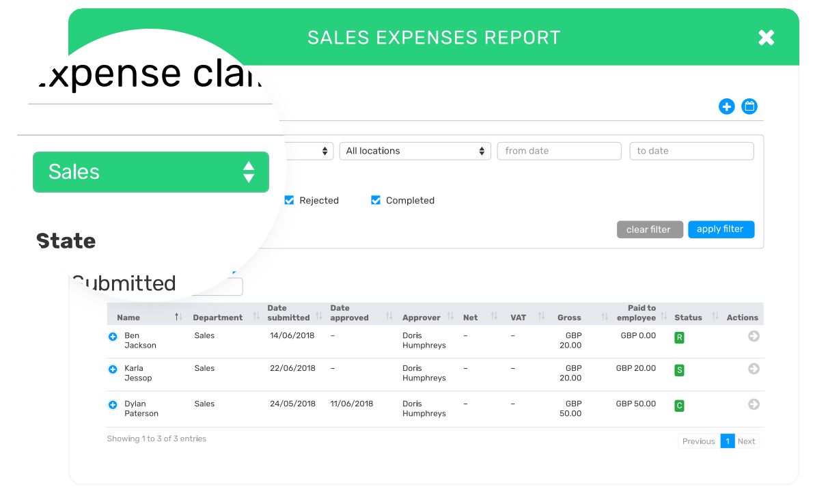The height and width of the screenshot is (504, 813).
Task: Sort the table by Department column
Action: coord(217,318)
